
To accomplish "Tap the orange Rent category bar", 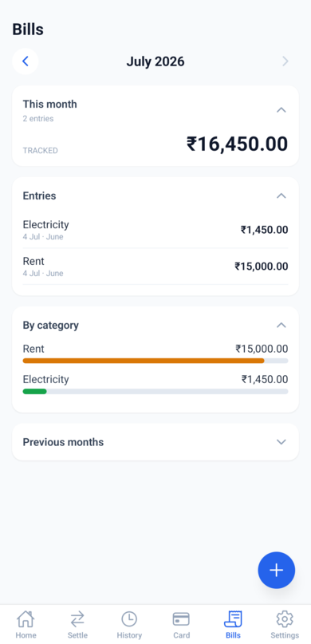I will [x=144, y=361].
